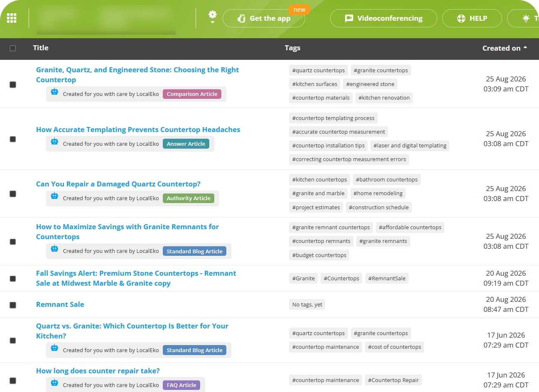Click the #RemnantSale tag
This screenshot has width=539, height=392.
point(387,279)
